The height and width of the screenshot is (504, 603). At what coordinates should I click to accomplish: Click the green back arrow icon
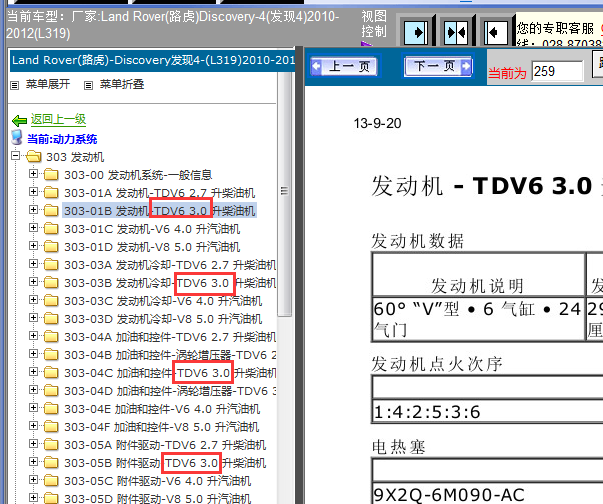(x=19, y=121)
